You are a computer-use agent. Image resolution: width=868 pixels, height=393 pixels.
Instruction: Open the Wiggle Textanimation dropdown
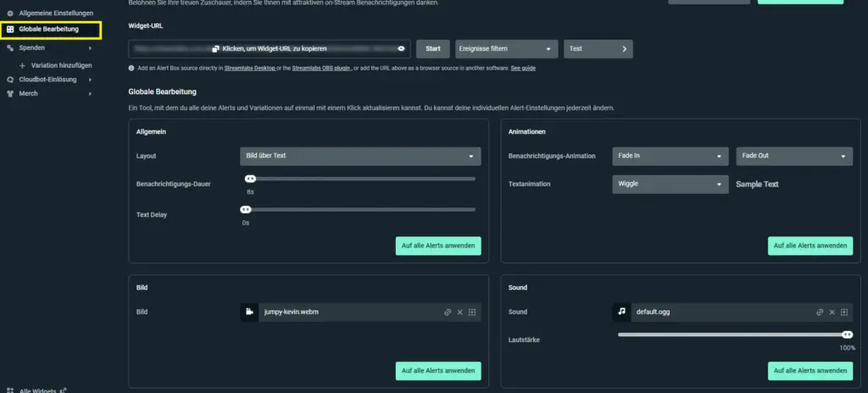(x=670, y=185)
